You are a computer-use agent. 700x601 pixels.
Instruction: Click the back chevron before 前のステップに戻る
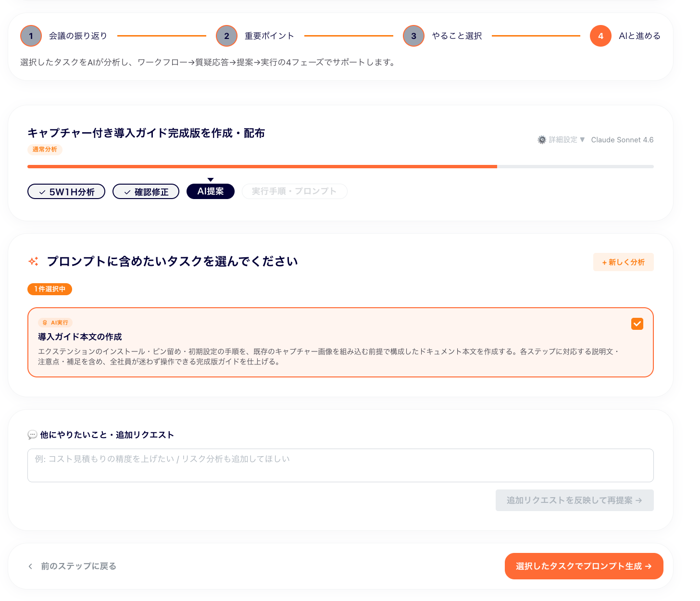pos(30,566)
